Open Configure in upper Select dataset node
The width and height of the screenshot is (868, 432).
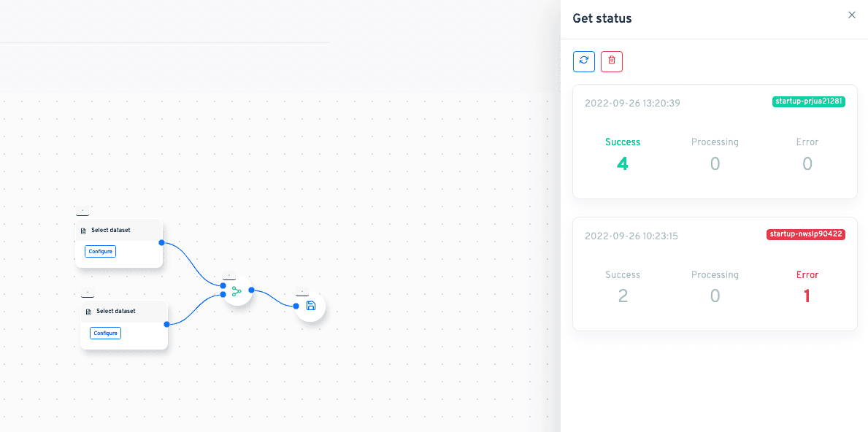100,251
